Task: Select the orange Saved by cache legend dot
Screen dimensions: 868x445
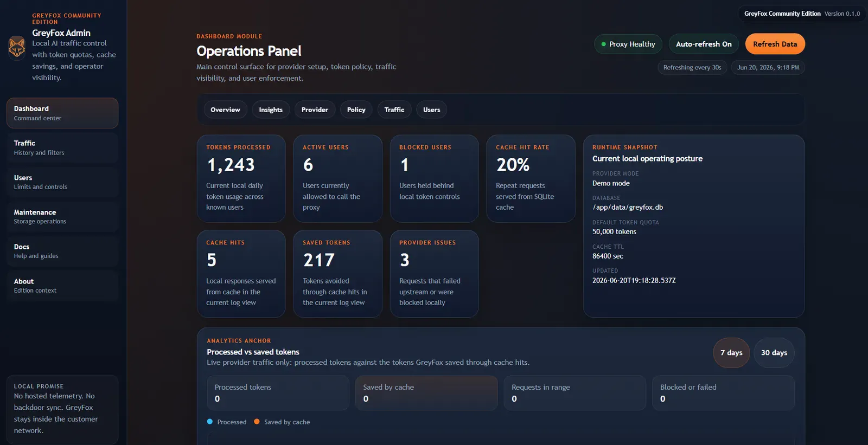Action: (x=257, y=422)
